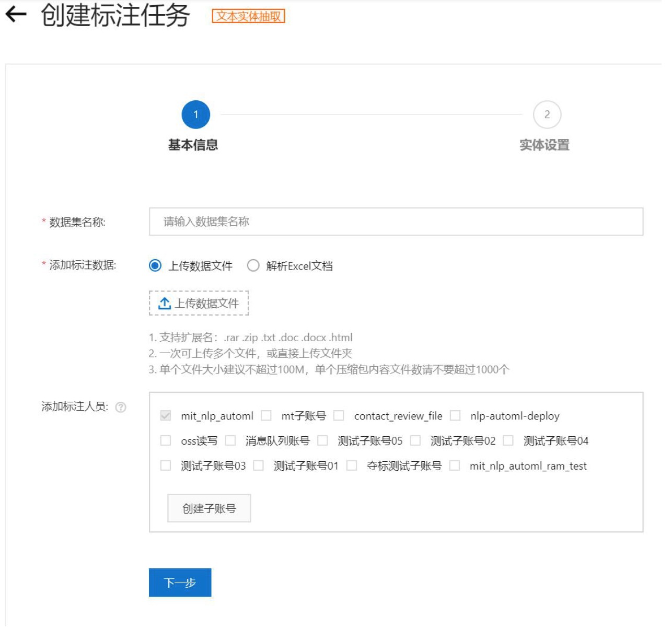Check the mt子账号 annotator checkbox

pos(267,416)
